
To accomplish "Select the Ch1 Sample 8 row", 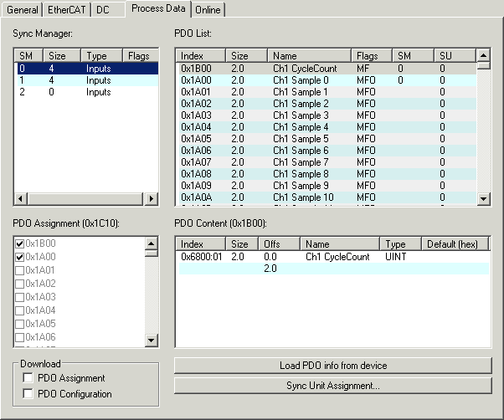I will click(327, 174).
